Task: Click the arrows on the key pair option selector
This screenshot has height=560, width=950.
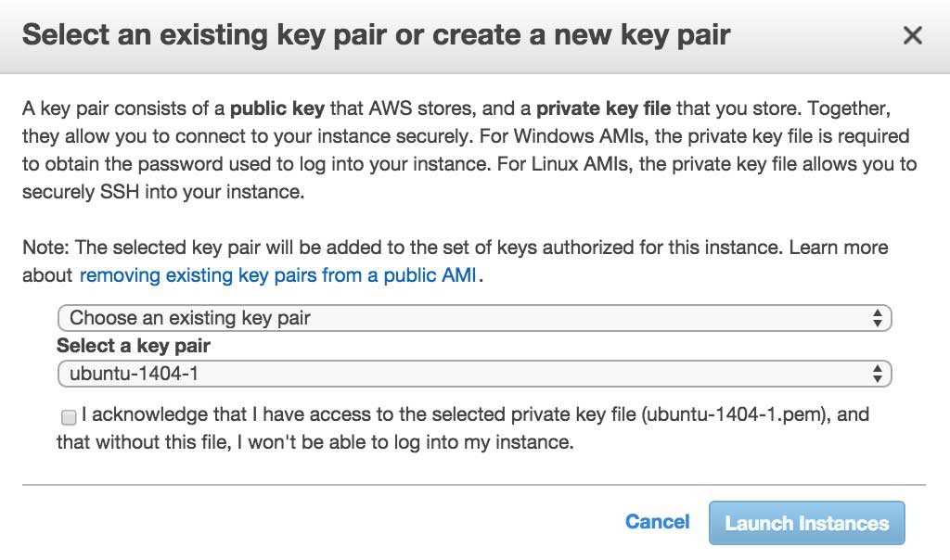Action: pyautogui.click(x=877, y=318)
